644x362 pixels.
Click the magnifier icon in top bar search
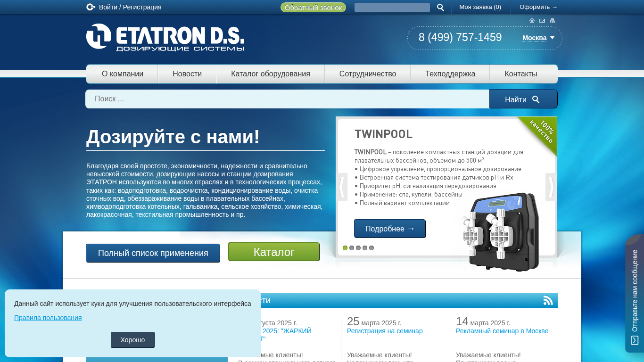click(x=440, y=8)
